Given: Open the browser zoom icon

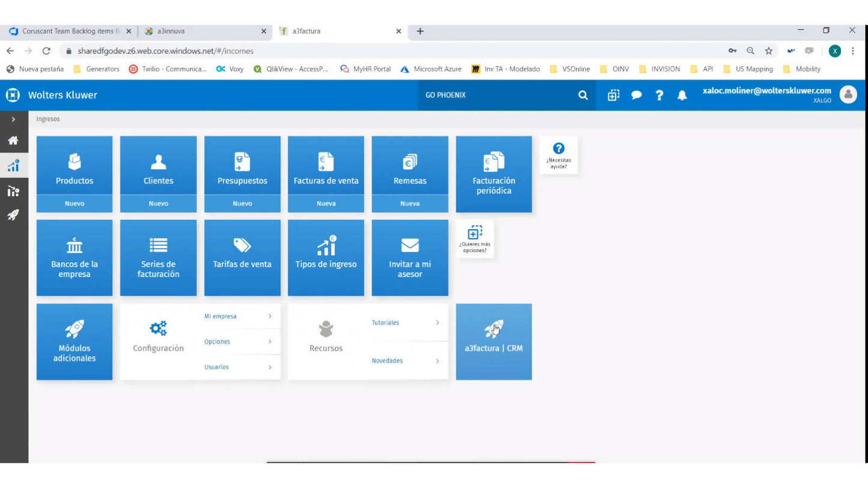Looking at the screenshot, I should click(750, 51).
